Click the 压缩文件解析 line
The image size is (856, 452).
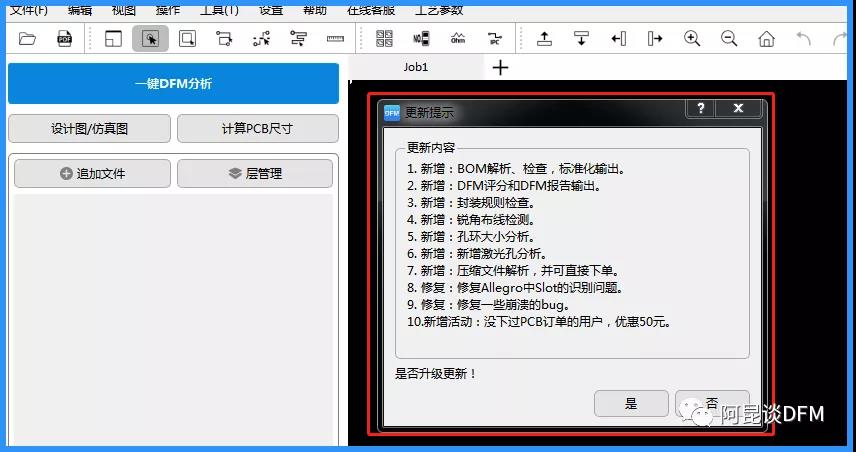point(515,270)
